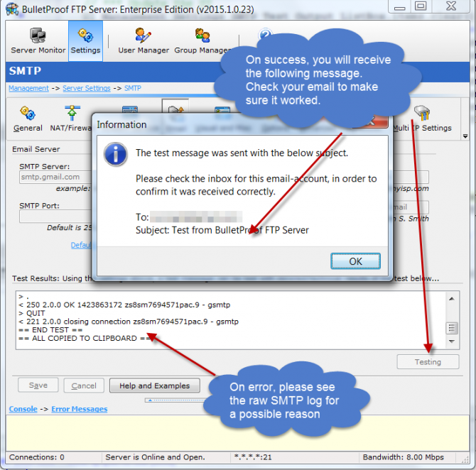
Task: Focus the SMTP Port input field
Action: coord(56,217)
